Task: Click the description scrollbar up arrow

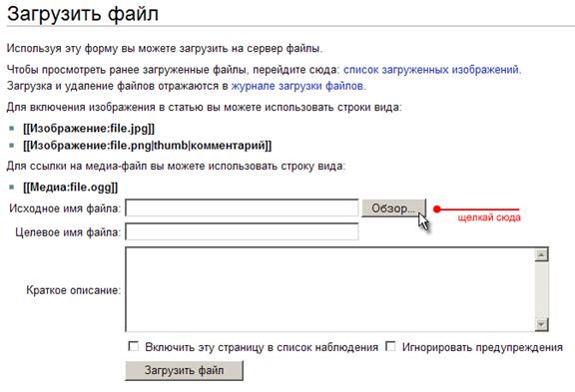Action: point(541,254)
